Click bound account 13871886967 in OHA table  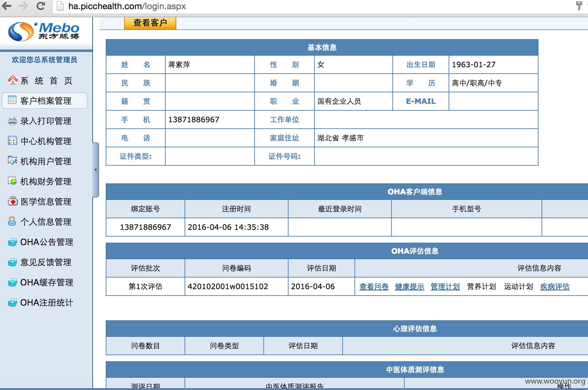pyautogui.click(x=145, y=227)
